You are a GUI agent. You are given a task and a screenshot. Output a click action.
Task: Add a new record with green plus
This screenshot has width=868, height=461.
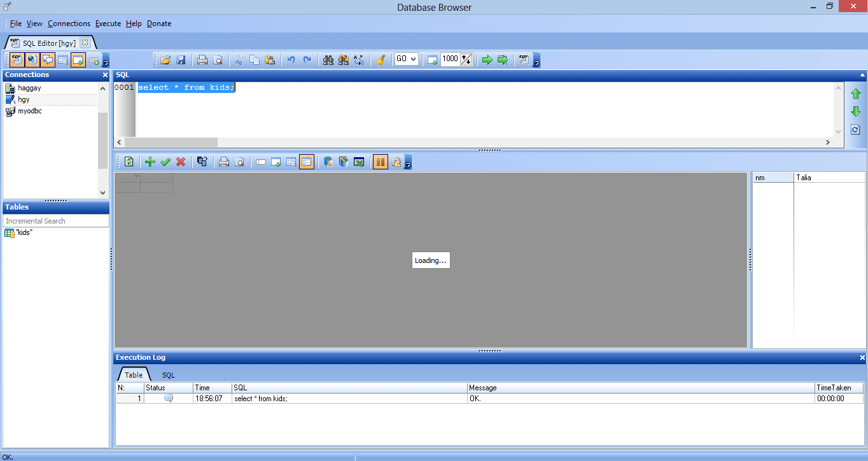[150, 162]
